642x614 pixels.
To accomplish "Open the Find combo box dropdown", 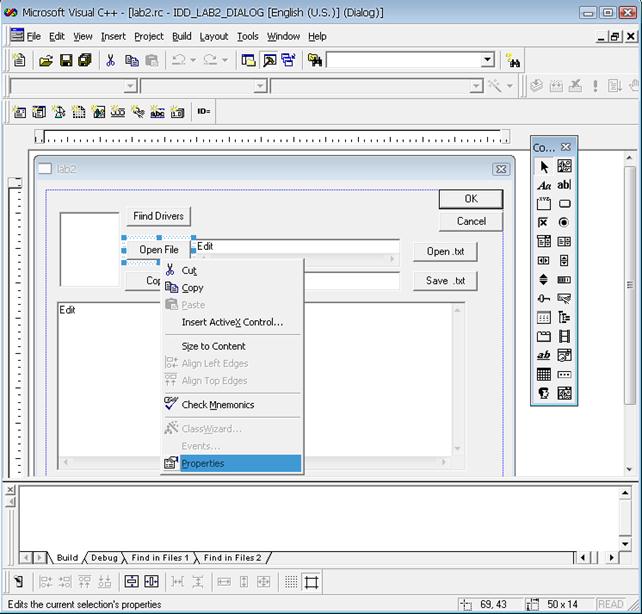I will 487,61.
